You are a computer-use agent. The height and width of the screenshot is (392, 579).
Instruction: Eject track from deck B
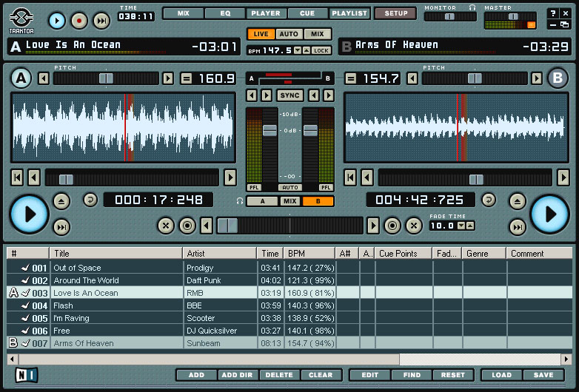[518, 201]
